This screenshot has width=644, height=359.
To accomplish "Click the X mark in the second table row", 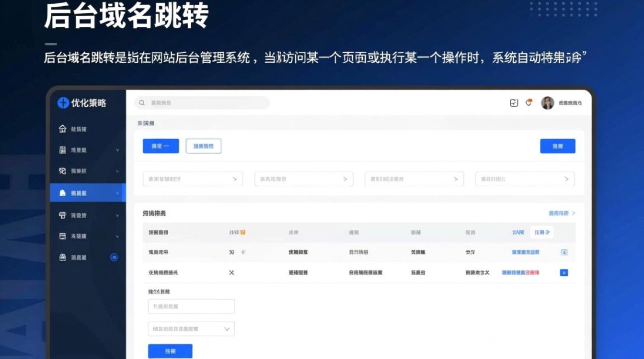I will (x=231, y=272).
